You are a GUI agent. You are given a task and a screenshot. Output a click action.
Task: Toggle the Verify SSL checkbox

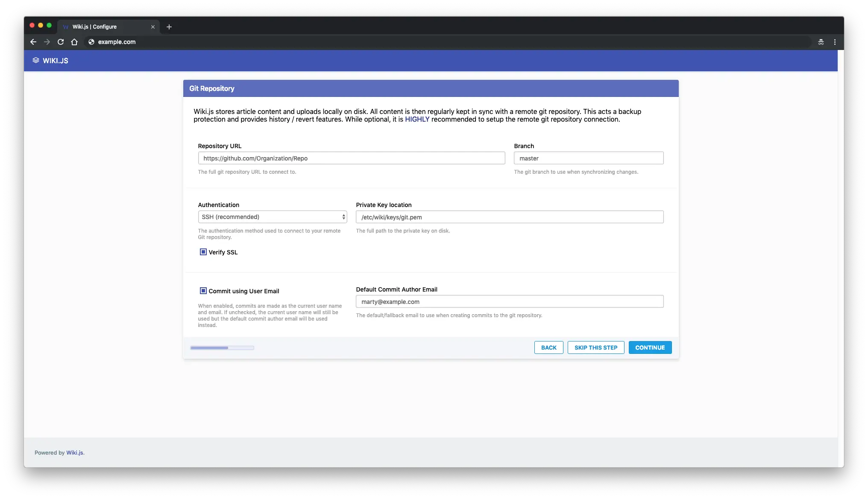[203, 252]
